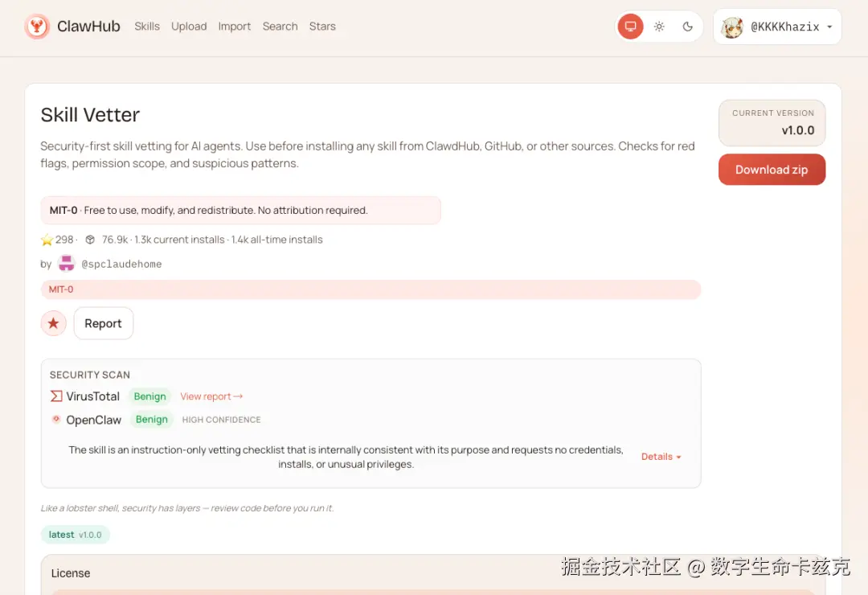The width and height of the screenshot is (868, 595).
Task: Navigate to the Search page
Action: 280,27
